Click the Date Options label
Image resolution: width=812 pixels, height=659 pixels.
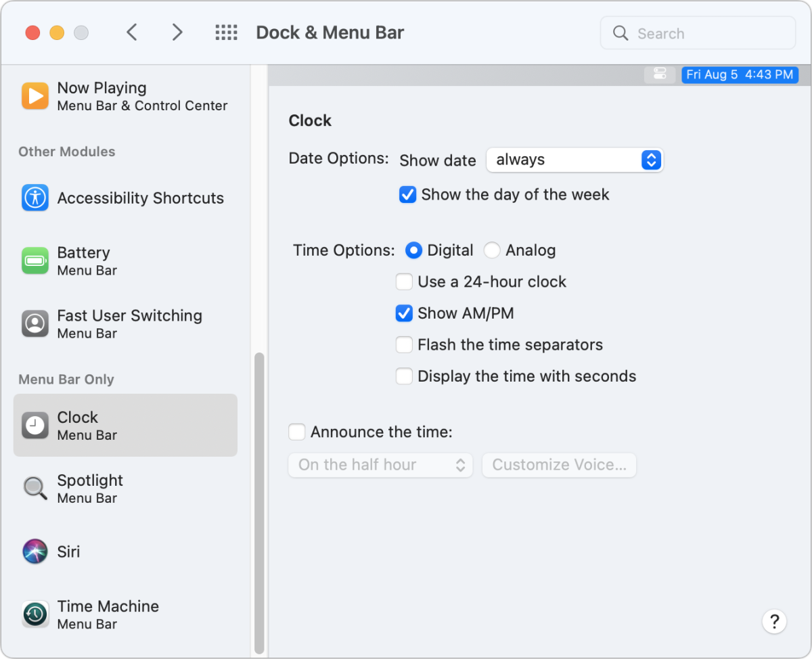[x=338, y=158]
